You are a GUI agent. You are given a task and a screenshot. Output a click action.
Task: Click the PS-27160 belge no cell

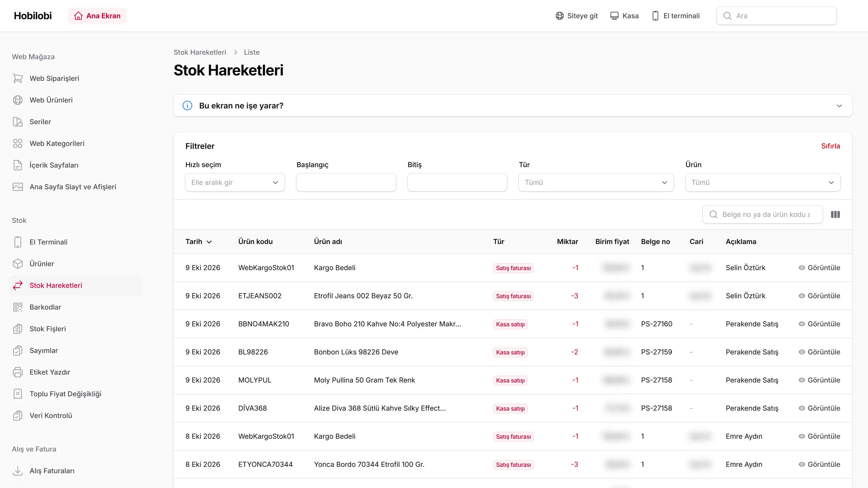pyautogui.click(x=656, y=324)
